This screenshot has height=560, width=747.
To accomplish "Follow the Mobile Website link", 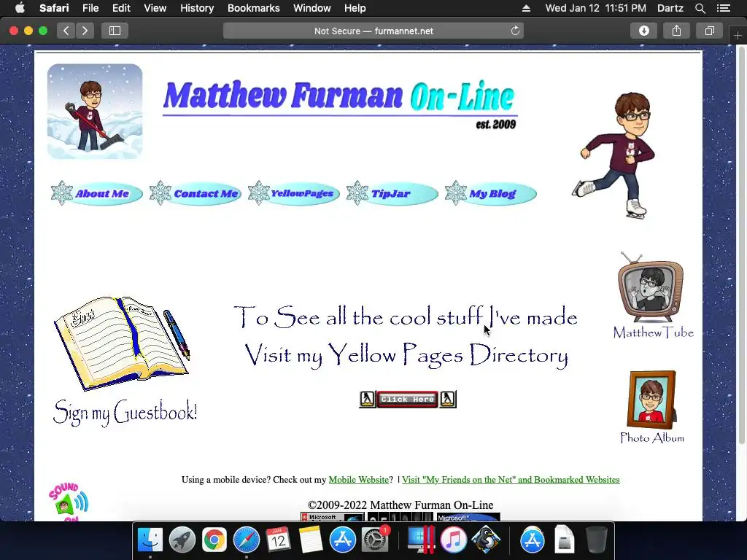I will [359, 480].
